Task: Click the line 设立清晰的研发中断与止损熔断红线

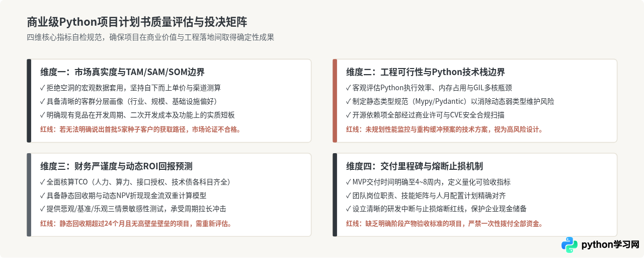Action: tap(436, 209)
